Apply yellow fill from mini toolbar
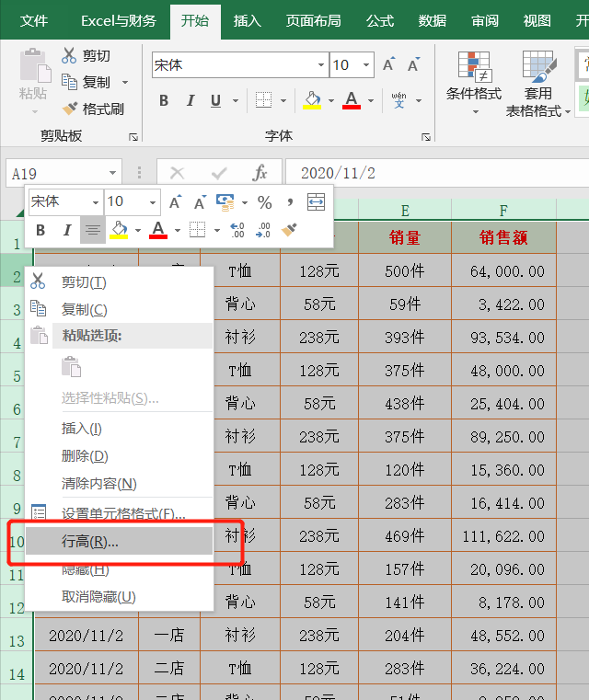 [119, 230]
